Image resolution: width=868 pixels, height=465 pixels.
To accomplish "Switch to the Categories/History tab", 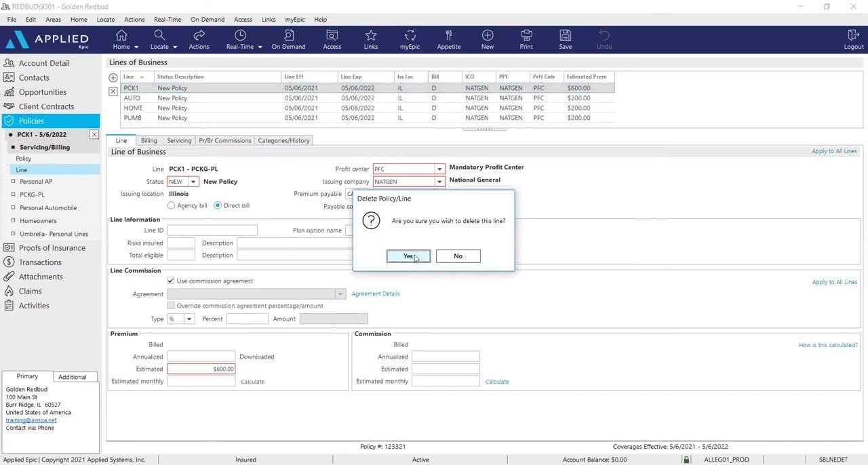I will click(x=284, y=140).
